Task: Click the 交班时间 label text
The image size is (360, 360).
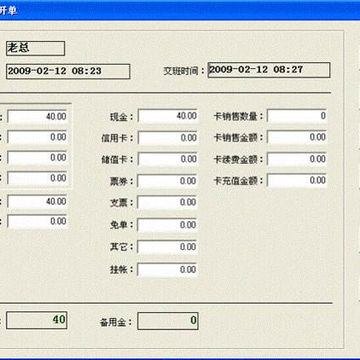Action: [184, 71]
